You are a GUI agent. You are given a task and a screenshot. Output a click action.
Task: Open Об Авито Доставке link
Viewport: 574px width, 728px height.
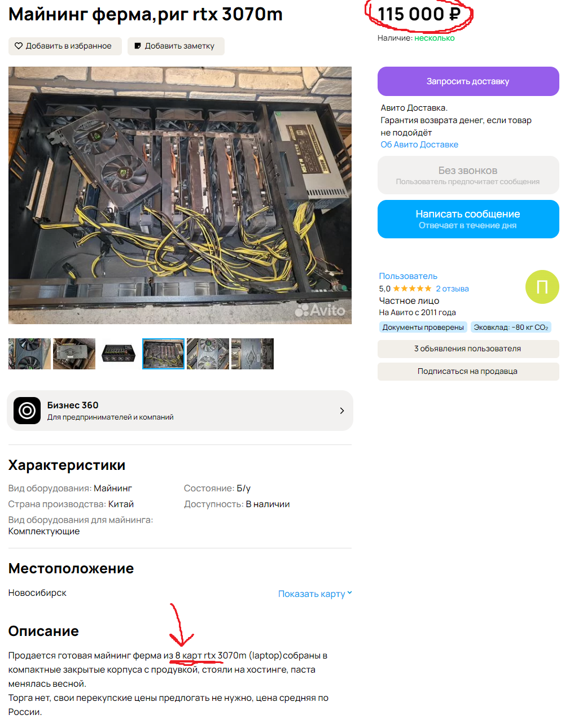(419, 145)
